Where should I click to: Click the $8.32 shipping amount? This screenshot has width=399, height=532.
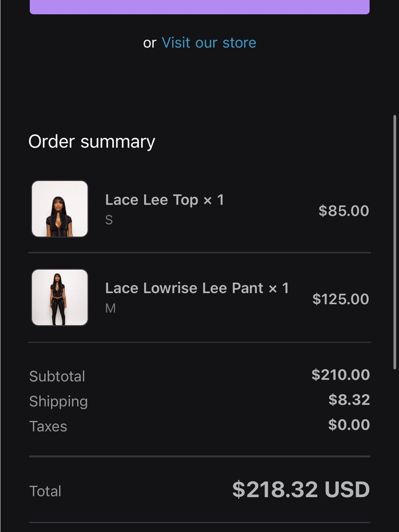coord(349,400)
